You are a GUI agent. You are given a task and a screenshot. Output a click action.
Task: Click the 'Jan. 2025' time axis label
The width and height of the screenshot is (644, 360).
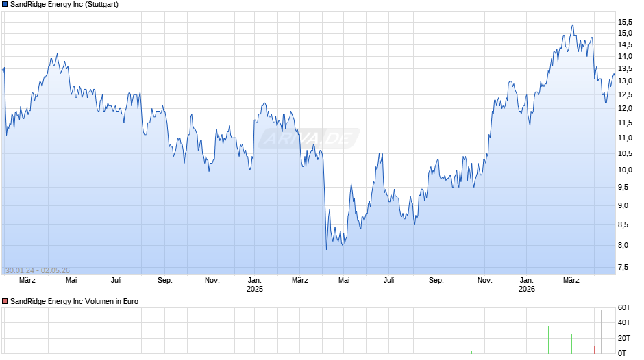pyautogui.click(x=255, y=285)
